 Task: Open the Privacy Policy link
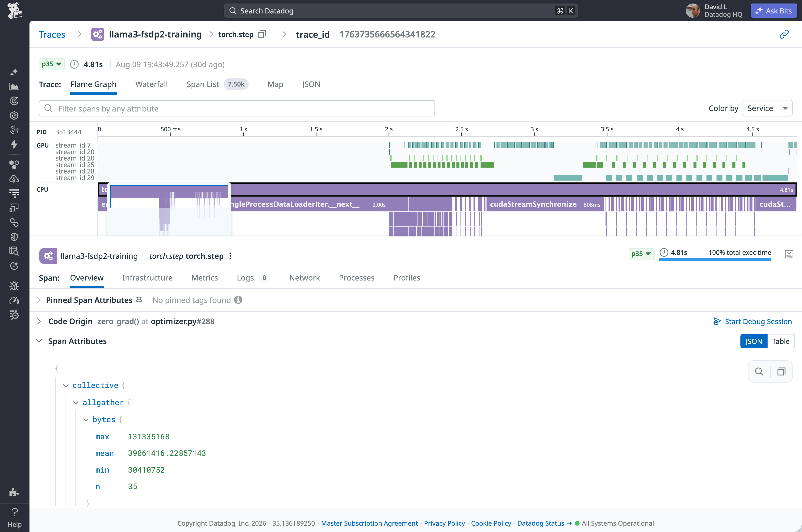444,523
